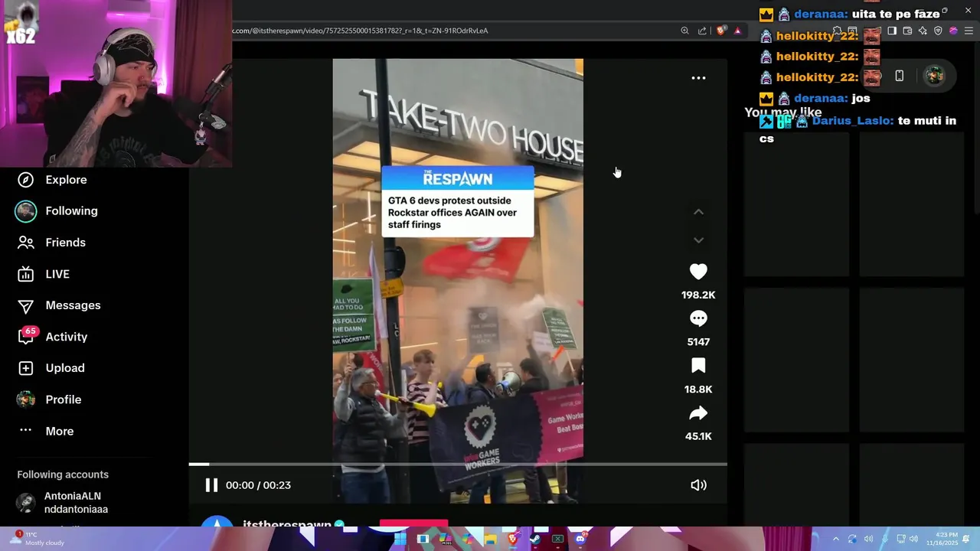Like the video with the heart icon
The height and width of the screenshot is (551, 980).
(x=698, y=272)
